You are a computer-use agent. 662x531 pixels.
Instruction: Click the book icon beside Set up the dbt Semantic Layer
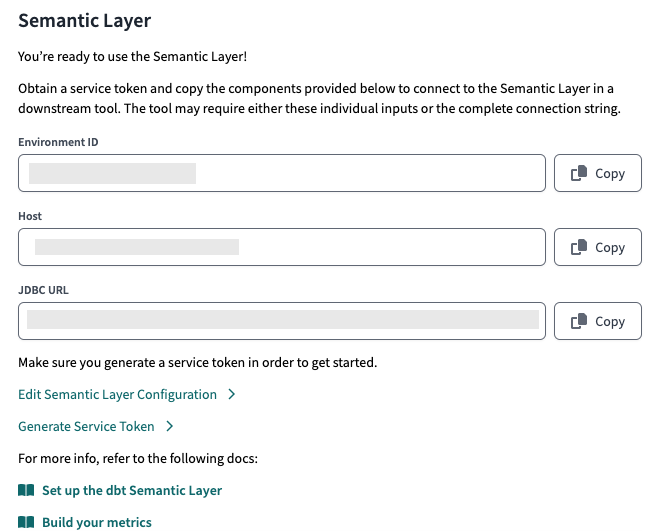26,491
